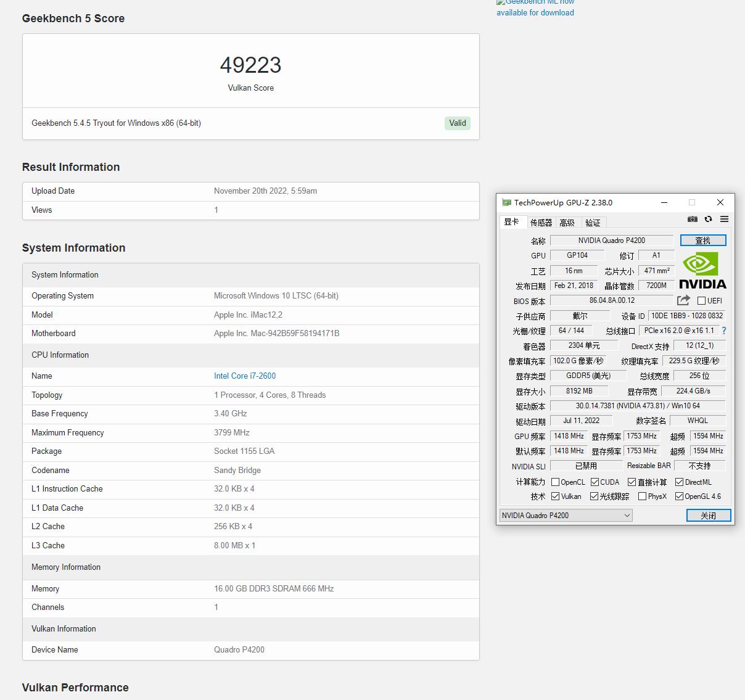Switch to the 验证 tab
This screenshot has height=700, width=745.
click(x=593, y=223)
